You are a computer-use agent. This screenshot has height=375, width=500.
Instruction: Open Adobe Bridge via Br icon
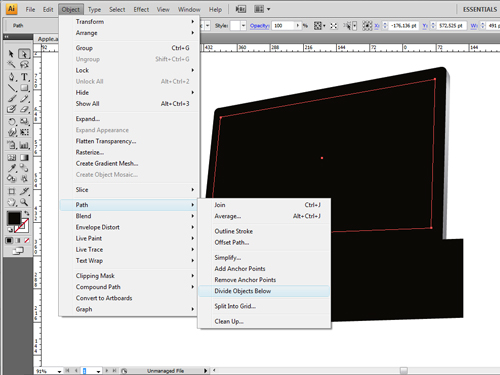point(241,9)
